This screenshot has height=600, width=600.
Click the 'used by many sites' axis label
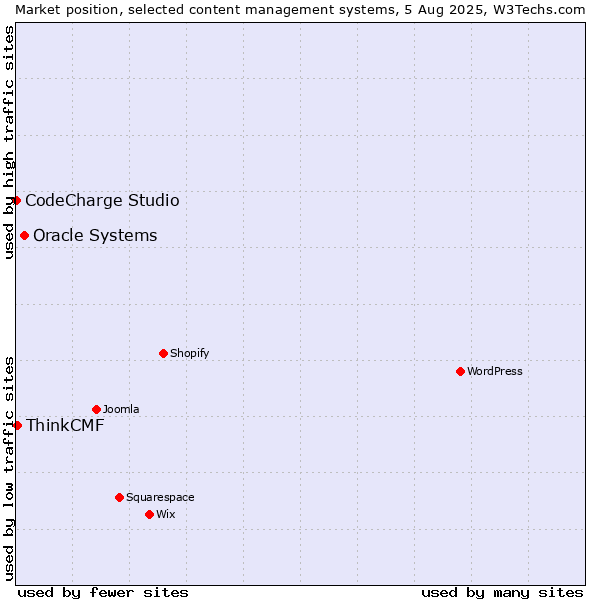502,593
